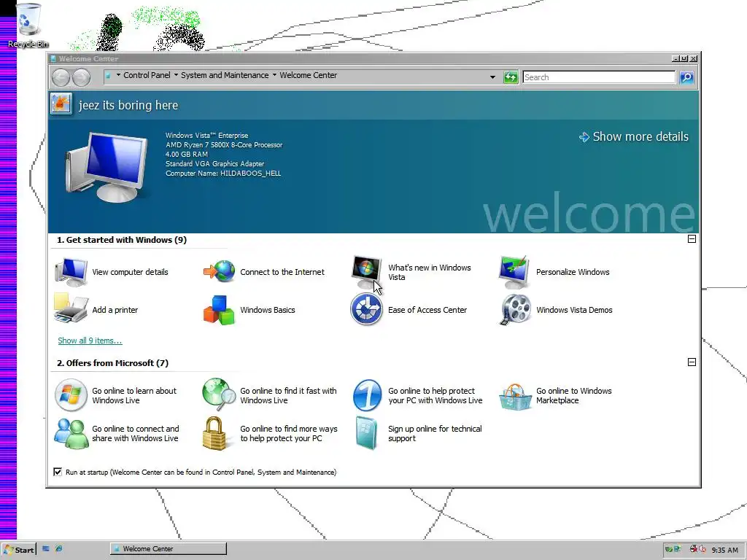747x560 pixels.
Task: Expand the dropdown arrow before Control Panel
Action: (x=119, y=75)
